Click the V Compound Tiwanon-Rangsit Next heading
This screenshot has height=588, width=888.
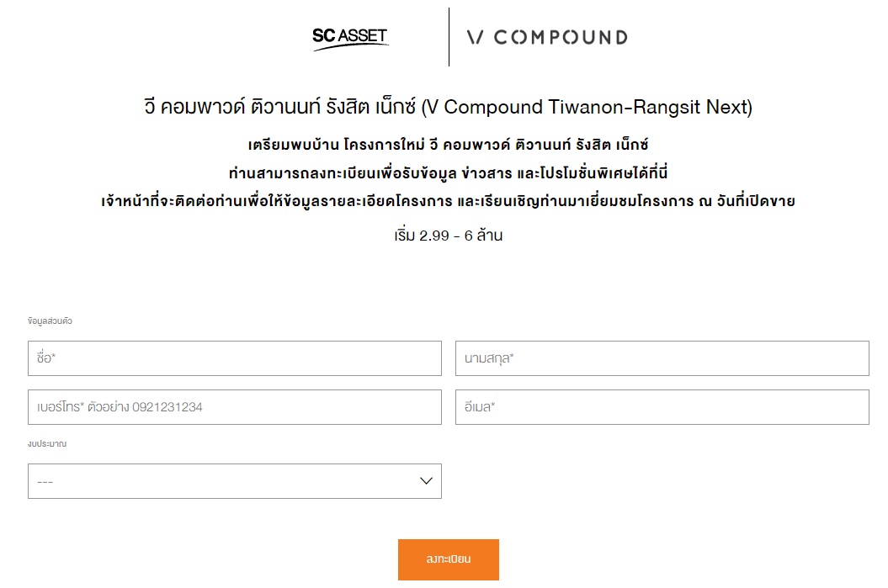click(x=448, y=108)
